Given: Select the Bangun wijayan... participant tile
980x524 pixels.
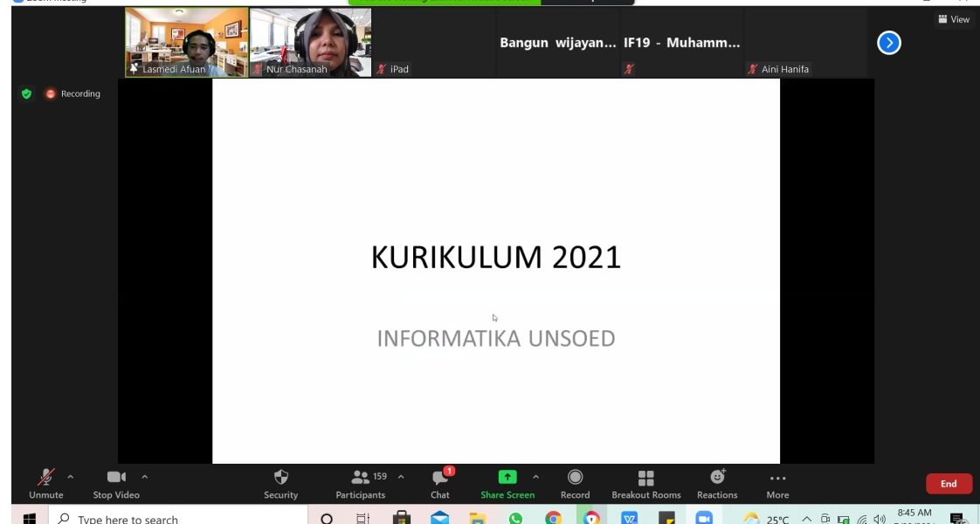Looking at the screenshot, I should pos(558,43).
